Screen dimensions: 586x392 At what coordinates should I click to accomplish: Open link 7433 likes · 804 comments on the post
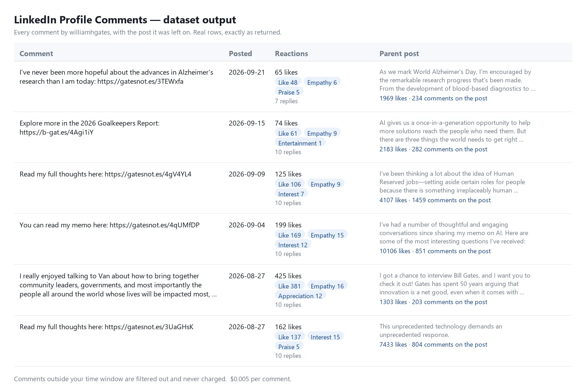[433, 345]
